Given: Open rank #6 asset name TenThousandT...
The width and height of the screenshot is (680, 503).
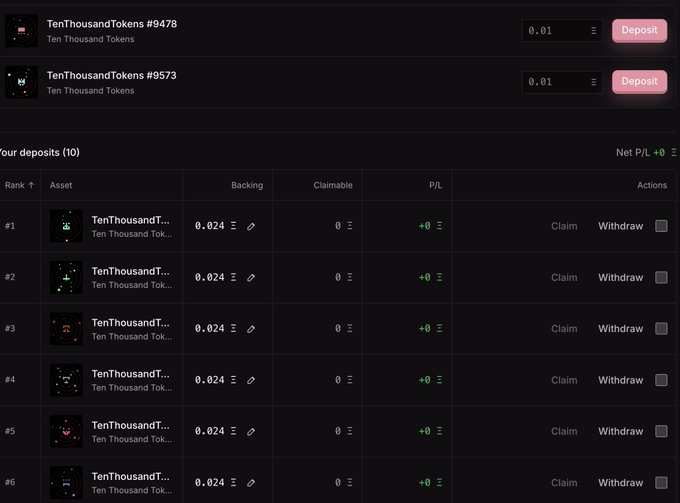Looking at the screenshot, I should pos(131,477).
